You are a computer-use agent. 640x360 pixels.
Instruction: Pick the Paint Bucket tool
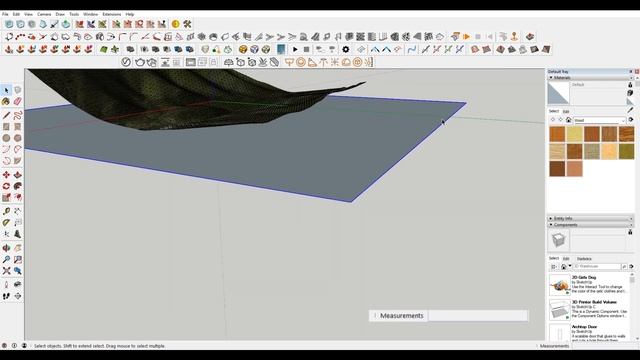pos(6,101)
